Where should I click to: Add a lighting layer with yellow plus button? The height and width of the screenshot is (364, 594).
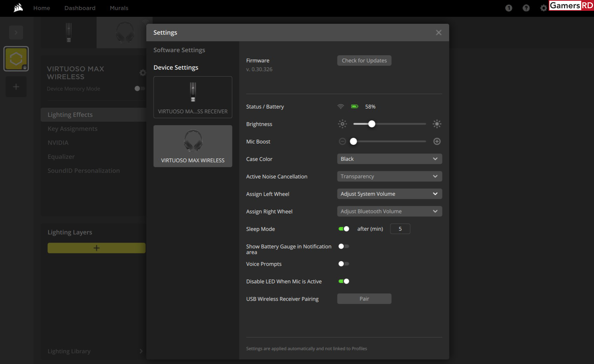(97, 248)
